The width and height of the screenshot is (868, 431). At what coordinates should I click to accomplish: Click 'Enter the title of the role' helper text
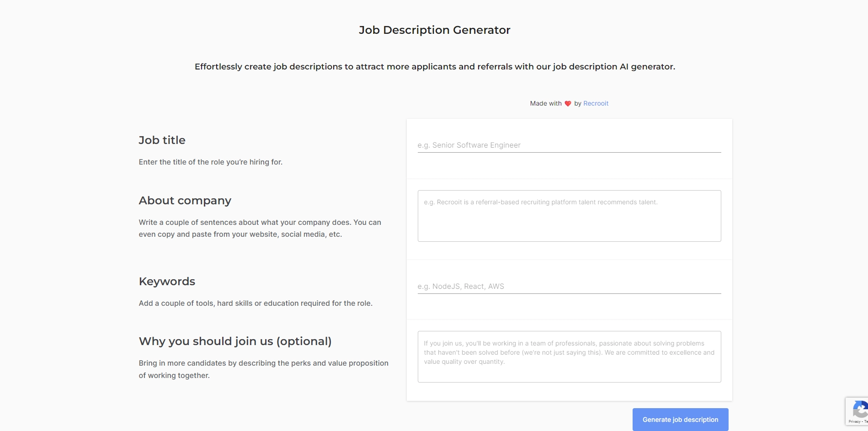point(211,162)
